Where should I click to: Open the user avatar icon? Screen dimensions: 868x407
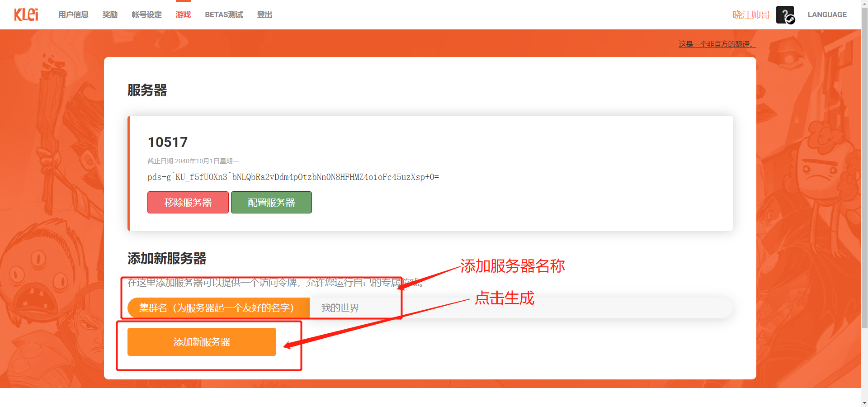[785, 15]
